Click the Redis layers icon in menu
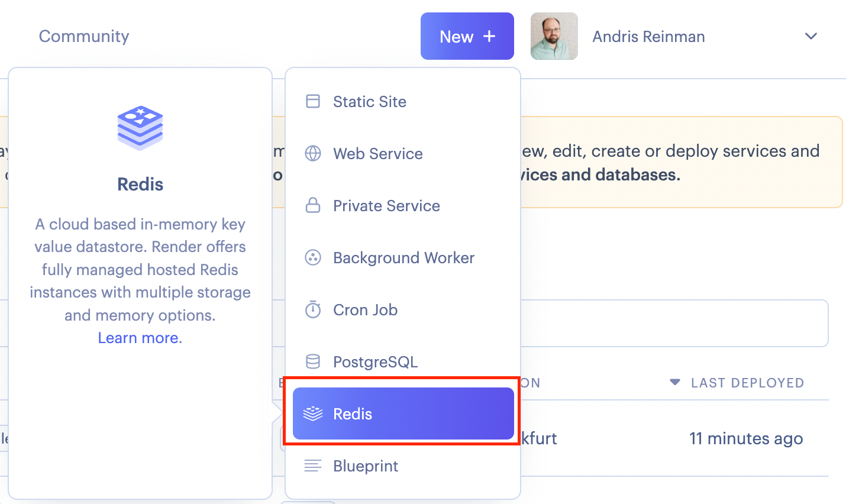 point(312,413)
